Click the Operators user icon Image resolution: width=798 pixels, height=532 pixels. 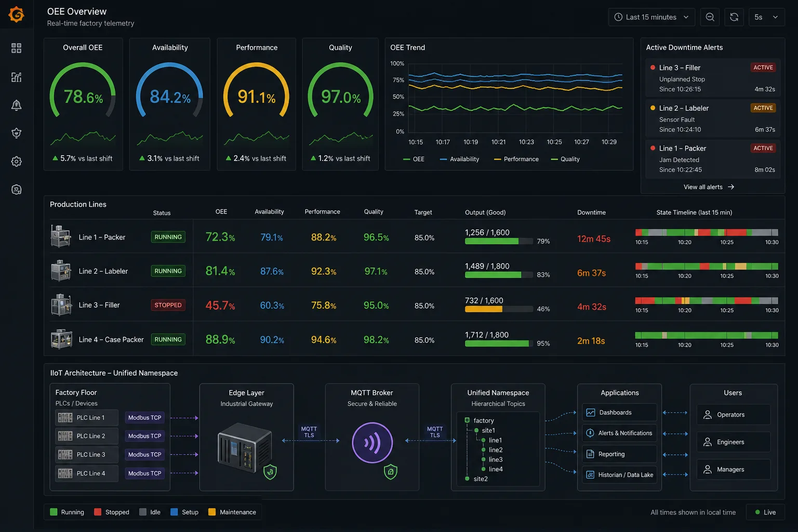(x=708, y=415)
